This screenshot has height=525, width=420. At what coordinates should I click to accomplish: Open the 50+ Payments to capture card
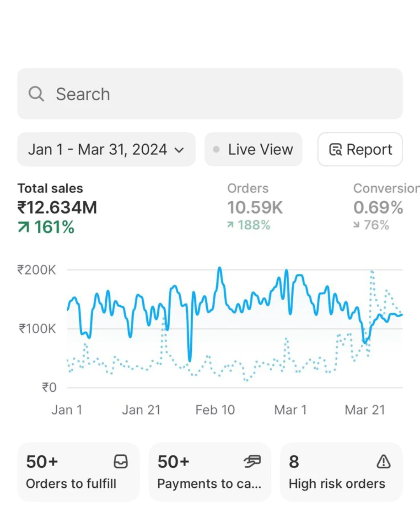[210, 472]
